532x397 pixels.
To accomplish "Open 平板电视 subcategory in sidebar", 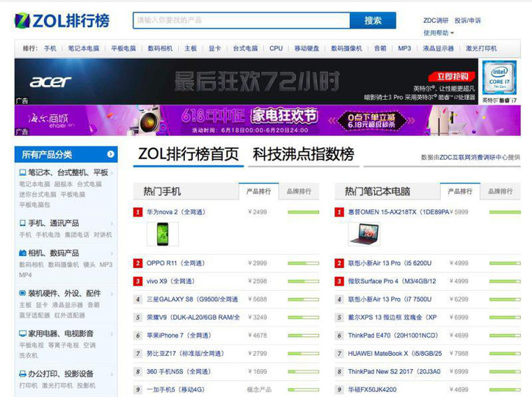I will click(x=32, y=346).
